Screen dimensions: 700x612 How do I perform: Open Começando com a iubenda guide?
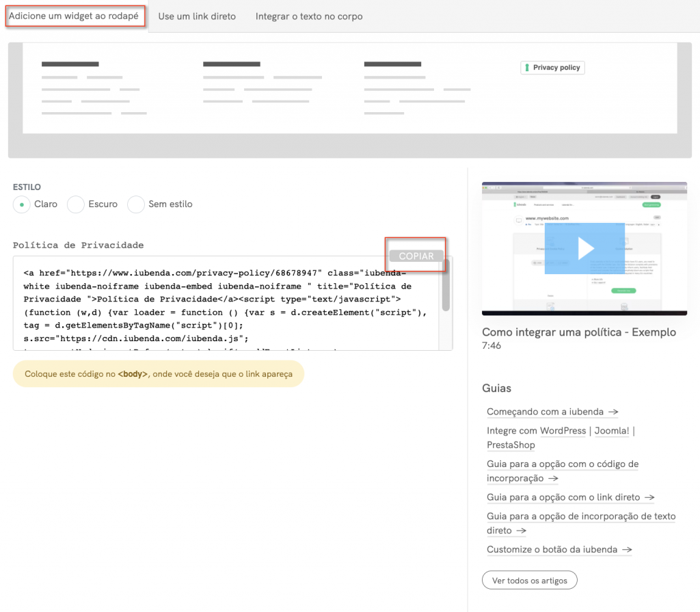point(552,412)
